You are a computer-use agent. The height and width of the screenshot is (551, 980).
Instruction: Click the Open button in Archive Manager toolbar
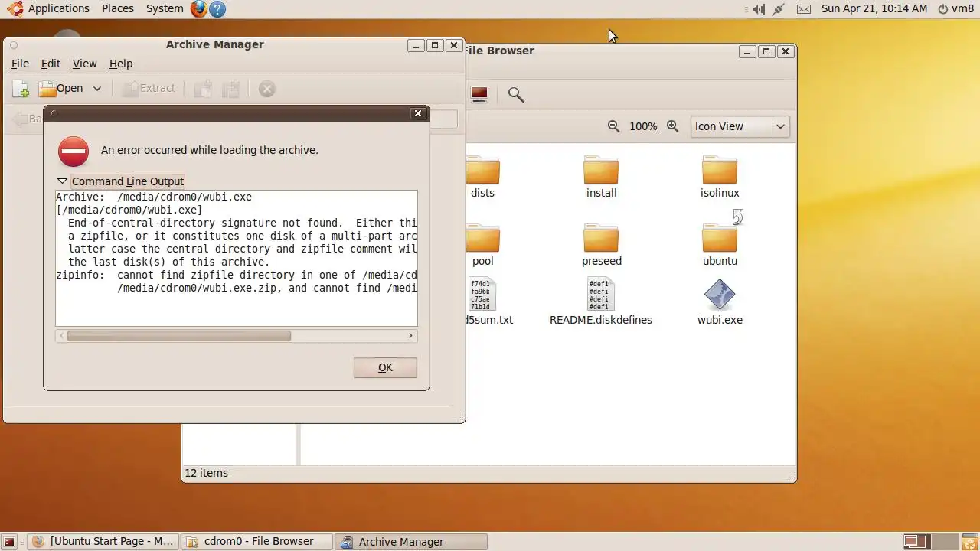[x=60, y=88]
